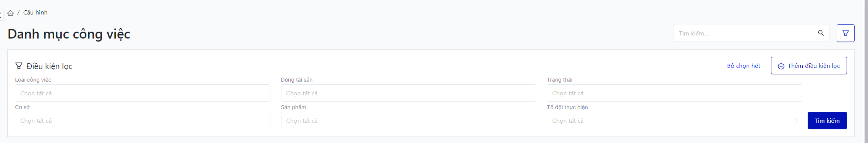
Task: Click the blue Tìm kiếm button
Action: [827, 121]
